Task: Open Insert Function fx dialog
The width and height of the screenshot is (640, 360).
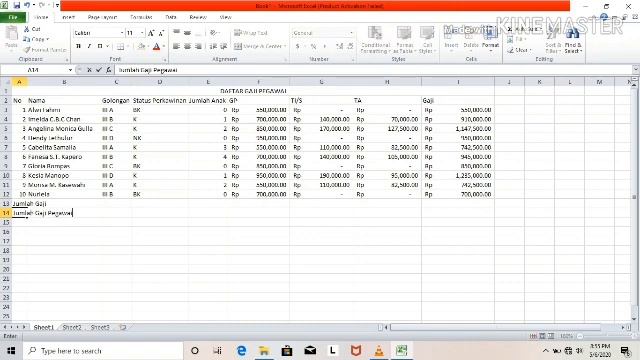Action: click(109, 70)
